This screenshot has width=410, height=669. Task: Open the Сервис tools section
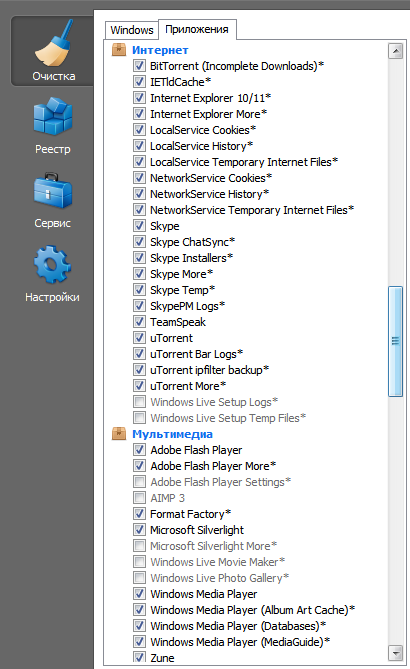[53, 201]
